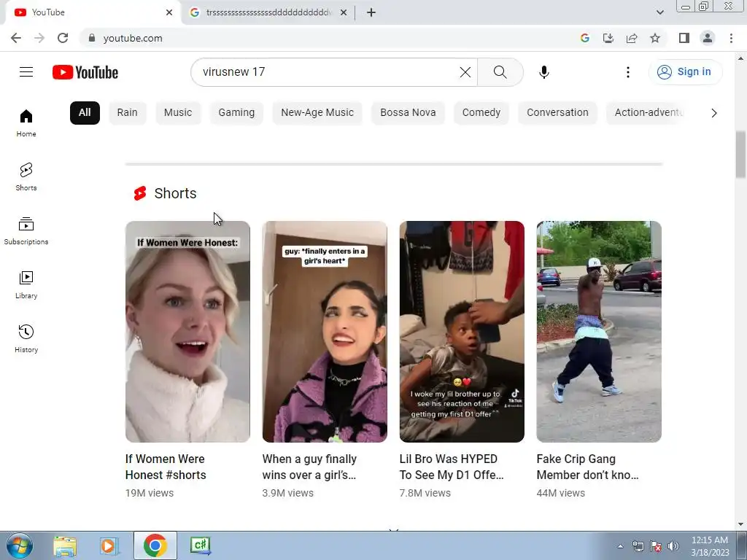This screenshot has width=747, height=560.
Task: Open the C# app in taskbar
Action: tap(200, 545)
